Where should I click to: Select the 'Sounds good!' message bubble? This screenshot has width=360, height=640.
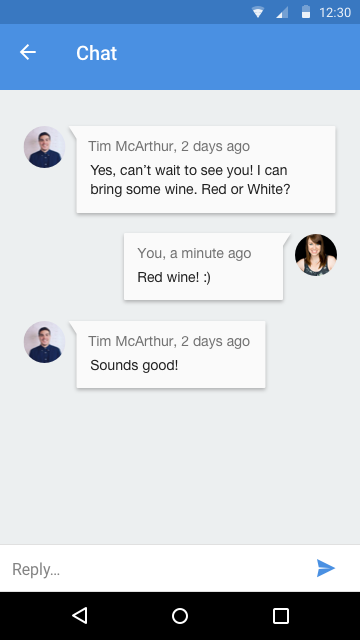[171, 354]
